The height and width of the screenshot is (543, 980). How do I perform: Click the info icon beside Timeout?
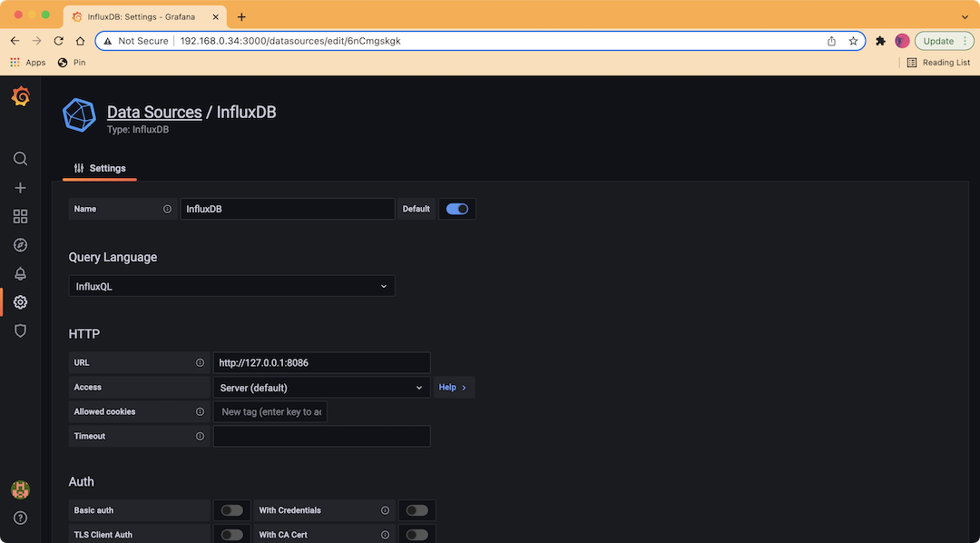point(200,436)
